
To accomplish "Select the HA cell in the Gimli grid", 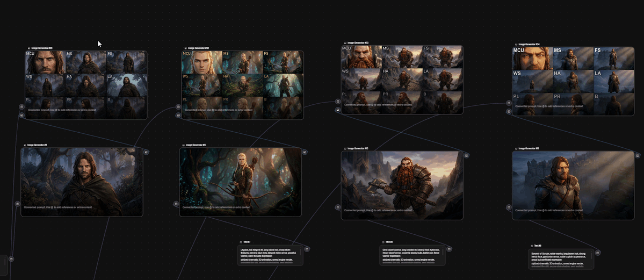I will click(x=402, y=80).
